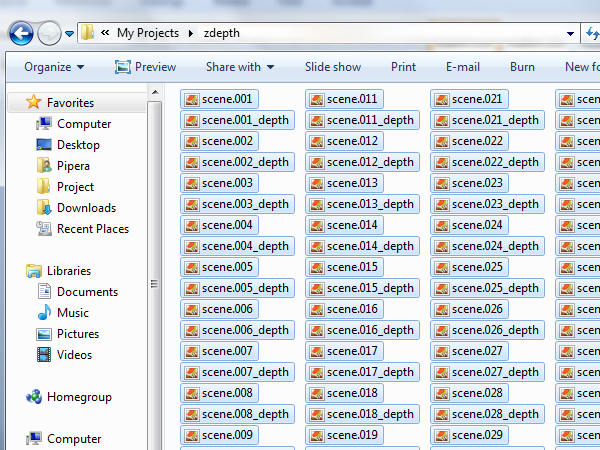Screen dimensions: 600x450
Task: Select file scene.009
Action: tap(219, 435)
